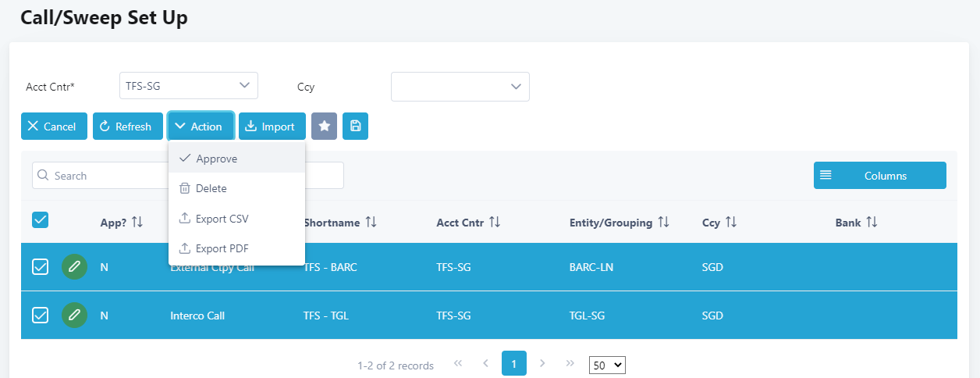Open the Columns chooser button
This screenshot has height=378, width=980.
(x=879, y=176)
